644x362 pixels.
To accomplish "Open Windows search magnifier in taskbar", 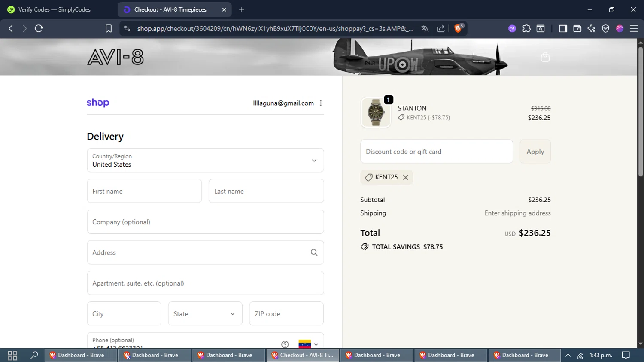I will pyautogui.click(x=34, y=355).
